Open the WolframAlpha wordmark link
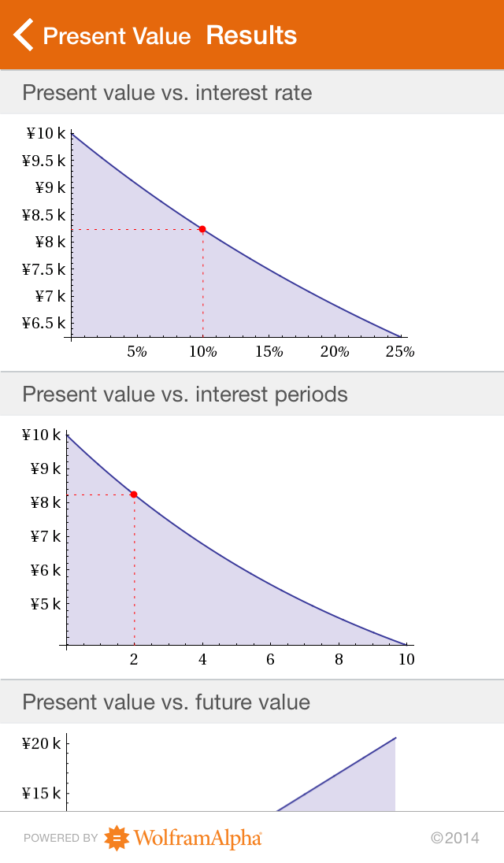 tap(197, 839)
